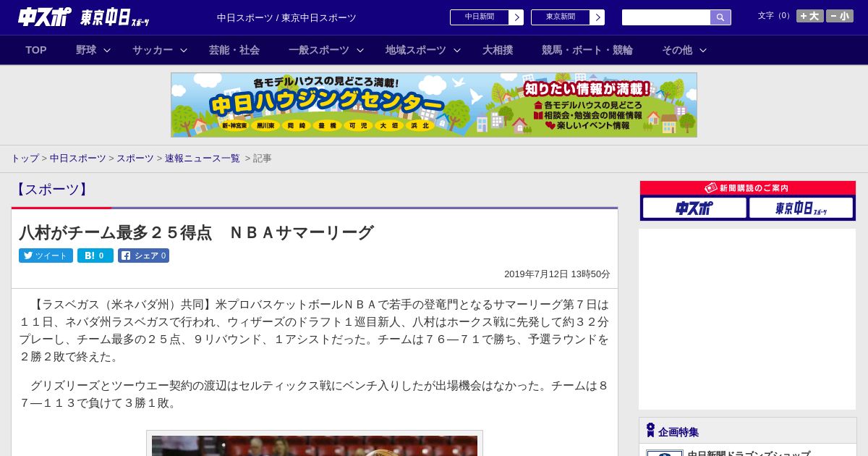Click article headline 八村がチーム最多25得点
This screenshot has height=456, width=868.
[196, 232]
